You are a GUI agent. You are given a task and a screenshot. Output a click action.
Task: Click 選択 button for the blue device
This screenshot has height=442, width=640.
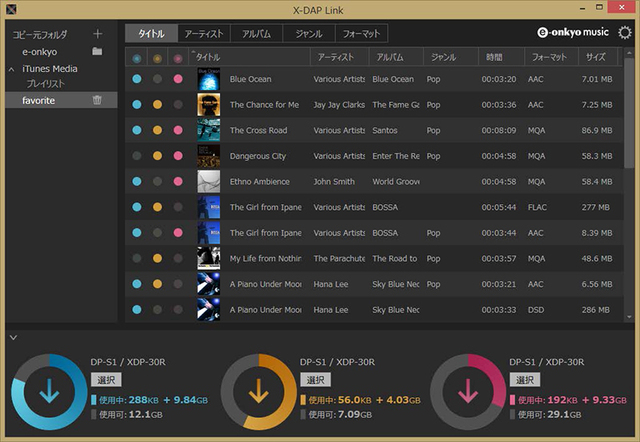point(104,380)
